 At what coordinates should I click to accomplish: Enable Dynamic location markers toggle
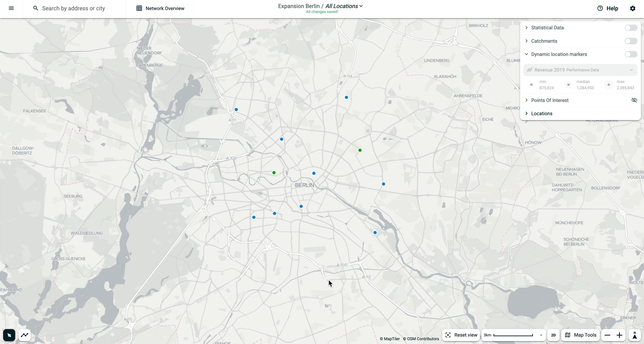pyautogui.click(x=631, y=54)
